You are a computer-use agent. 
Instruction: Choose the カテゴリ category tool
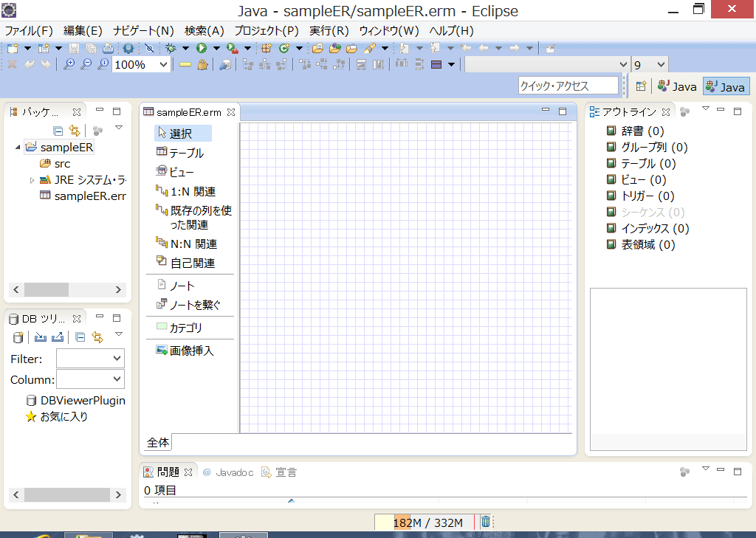(179, 328)
